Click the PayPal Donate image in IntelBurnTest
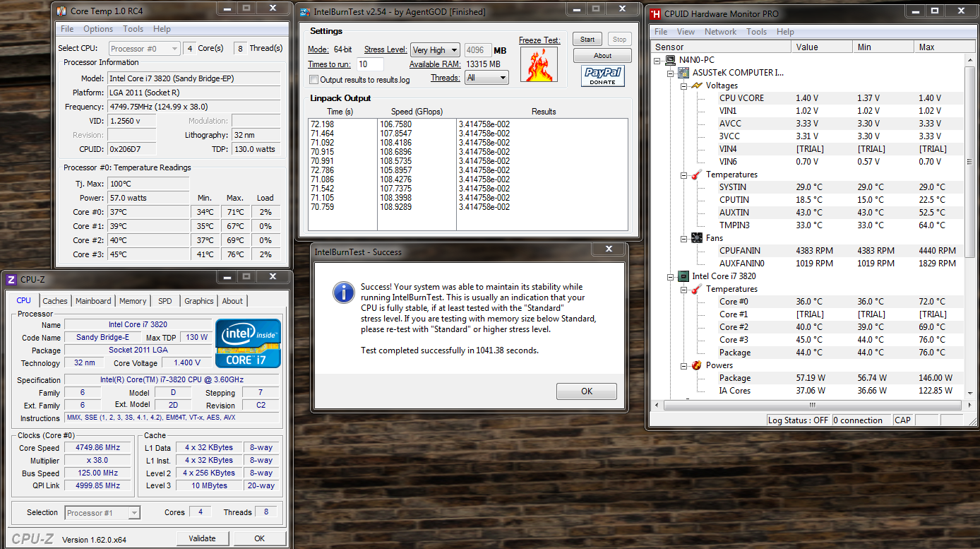Viewport: 980px width, 549px height. pos(603,76)
